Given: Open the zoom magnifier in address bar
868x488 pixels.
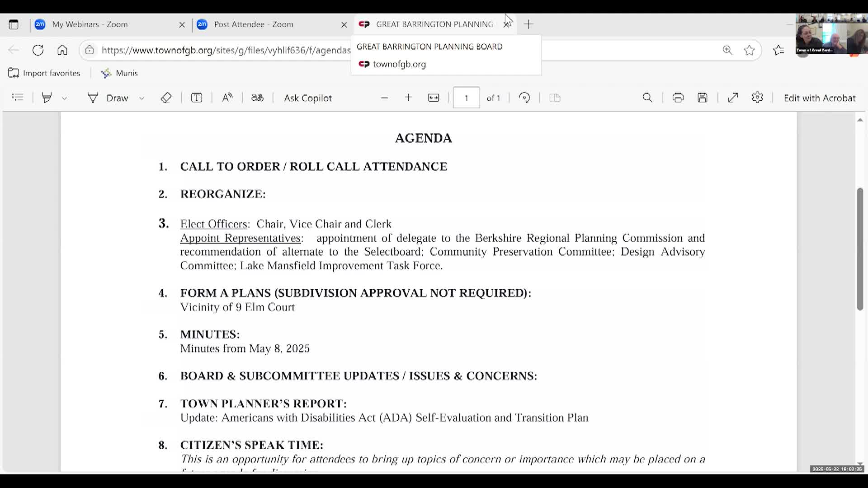Looking at the screenshot, I should pos(727,50).
